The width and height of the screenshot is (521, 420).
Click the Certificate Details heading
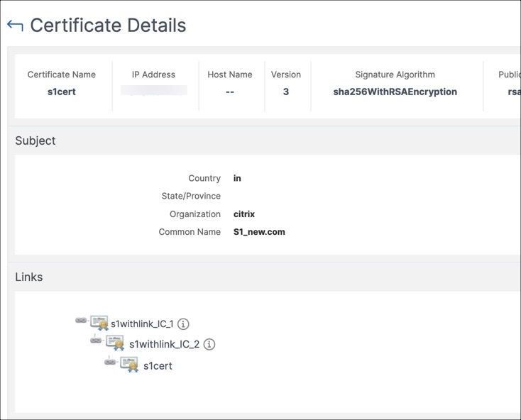[x=108, y=26]
